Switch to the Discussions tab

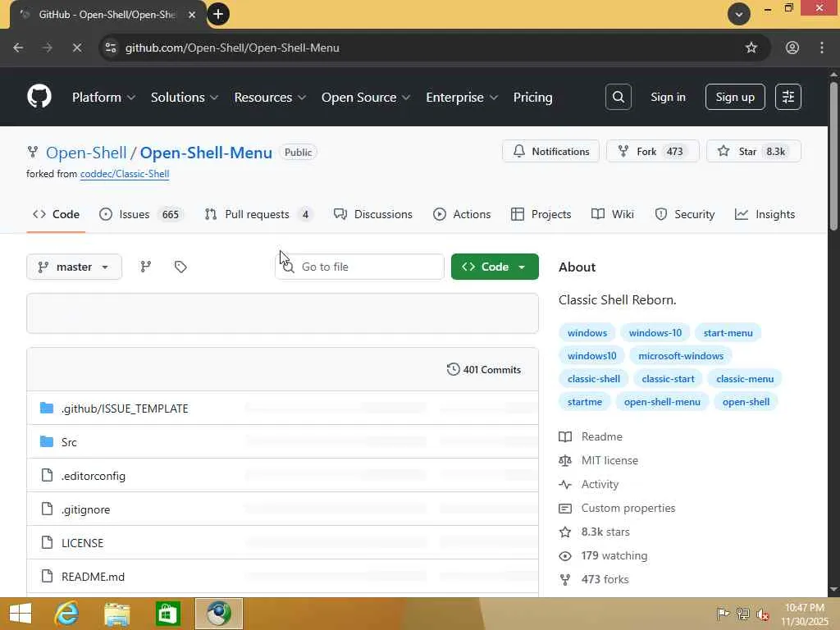pyautogui.click(x=373, y=214)
